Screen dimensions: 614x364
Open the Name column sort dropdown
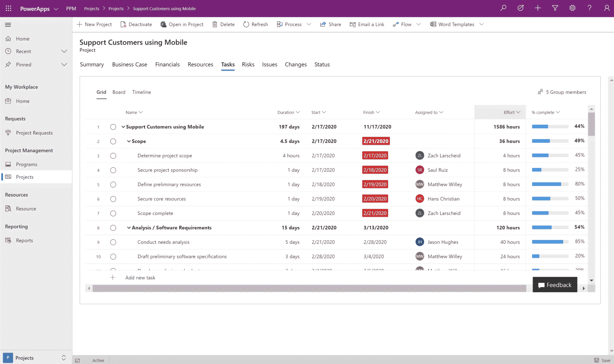141,112
